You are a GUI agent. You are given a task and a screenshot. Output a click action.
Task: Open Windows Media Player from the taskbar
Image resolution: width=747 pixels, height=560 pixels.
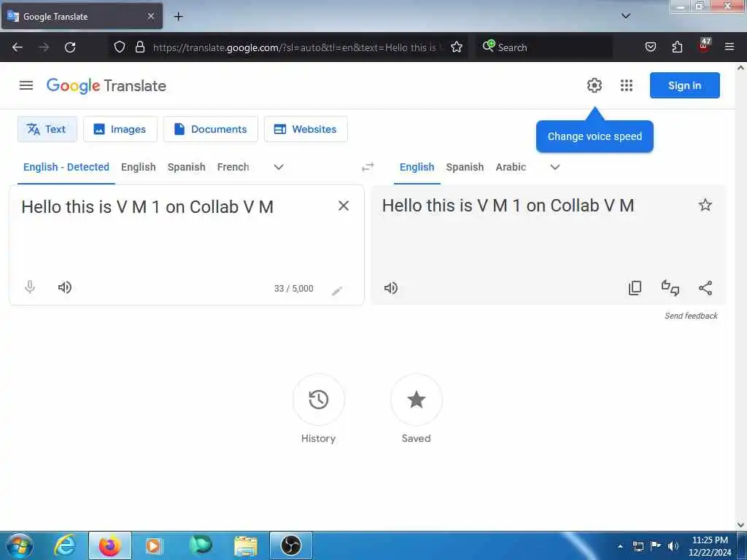tap(153, 545)
